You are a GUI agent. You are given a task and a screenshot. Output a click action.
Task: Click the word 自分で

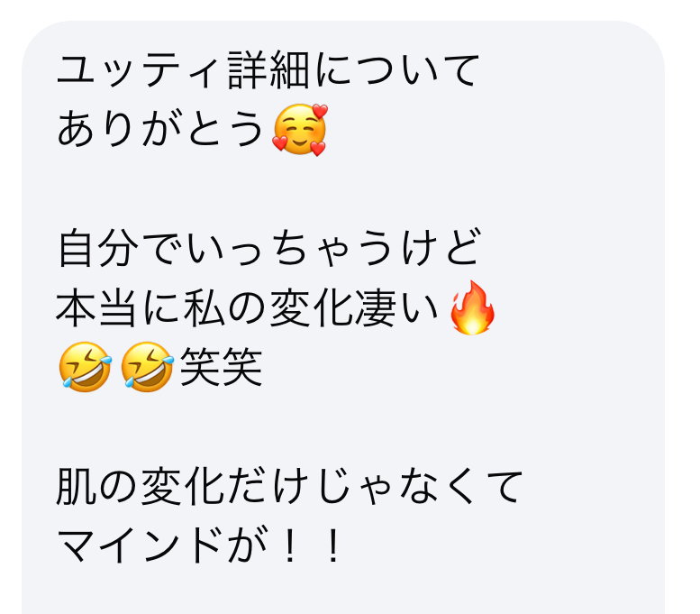pos(119,248)
